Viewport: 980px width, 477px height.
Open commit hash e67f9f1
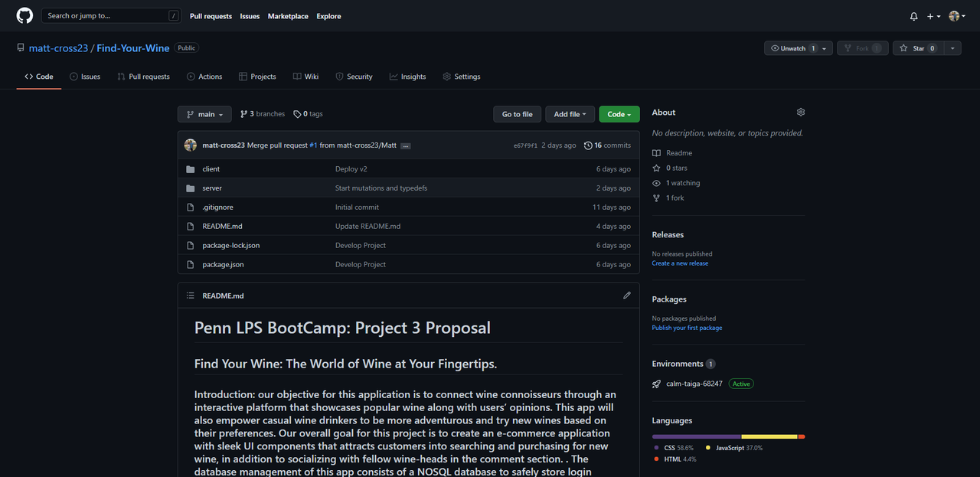click(x=525, y=145)
